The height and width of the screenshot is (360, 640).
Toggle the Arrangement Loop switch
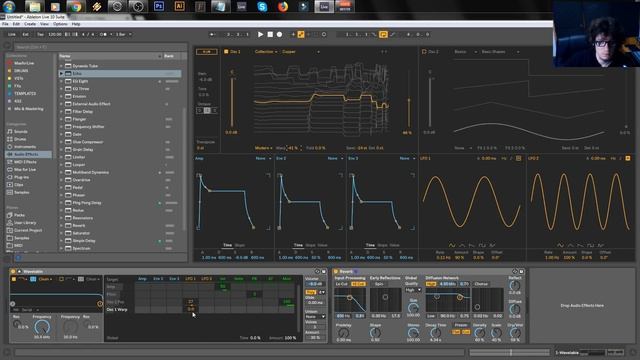point(383,35)
